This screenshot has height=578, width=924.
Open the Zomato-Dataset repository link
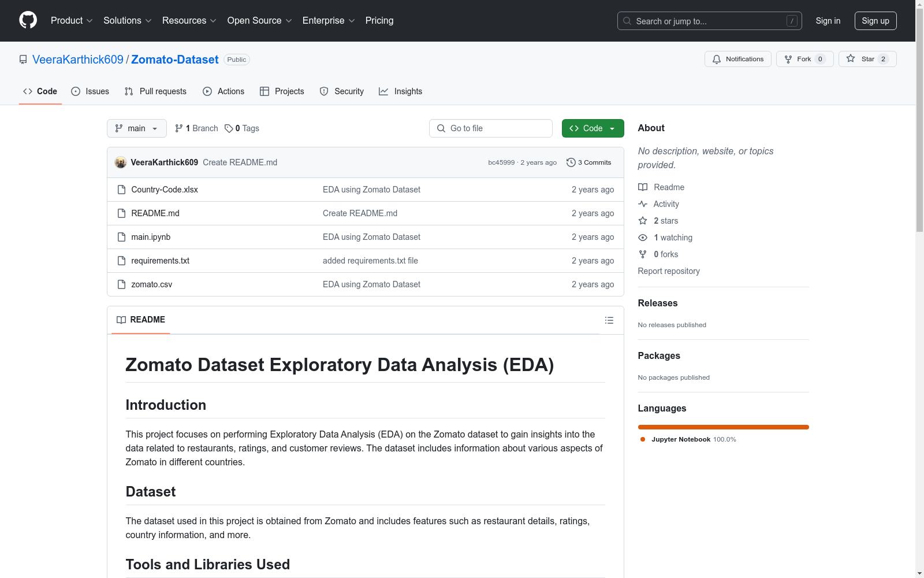click(175, 60)
